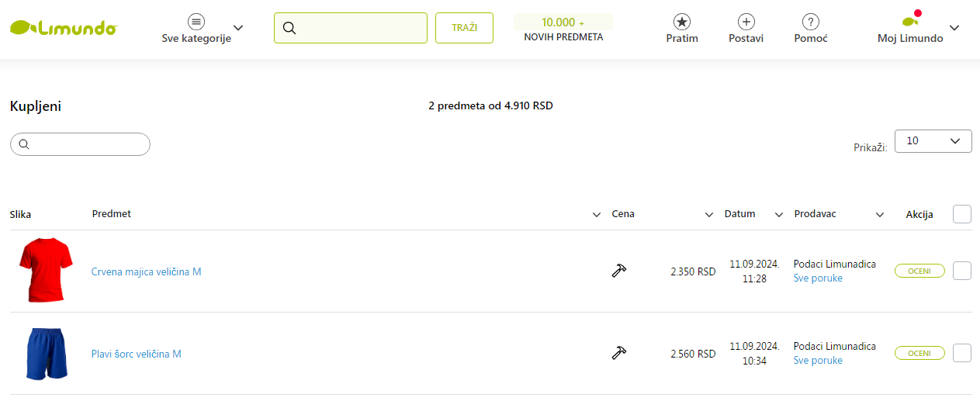
Task: Open Pratim star icon
Action: point(682,22)
